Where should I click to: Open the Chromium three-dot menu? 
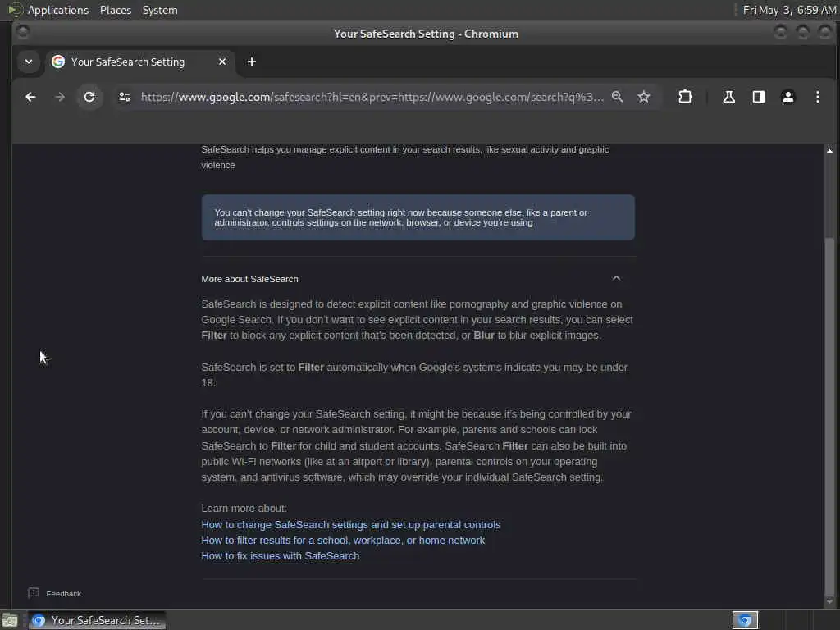(818, 97)
